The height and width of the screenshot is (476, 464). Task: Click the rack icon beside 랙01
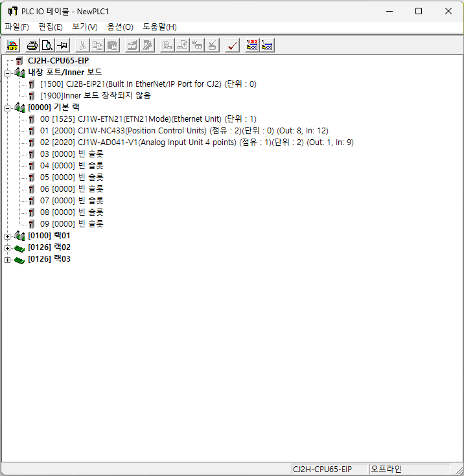[x=19, y=236]
